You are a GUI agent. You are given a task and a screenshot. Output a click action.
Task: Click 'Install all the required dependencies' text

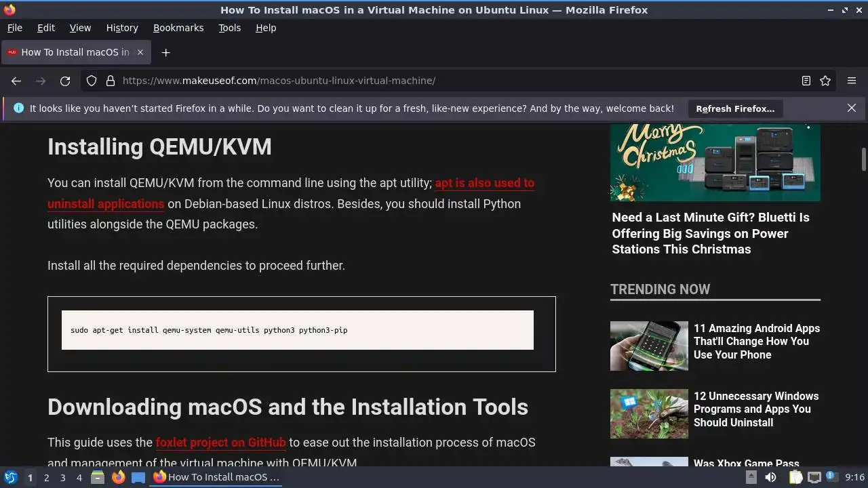[196, 266]
